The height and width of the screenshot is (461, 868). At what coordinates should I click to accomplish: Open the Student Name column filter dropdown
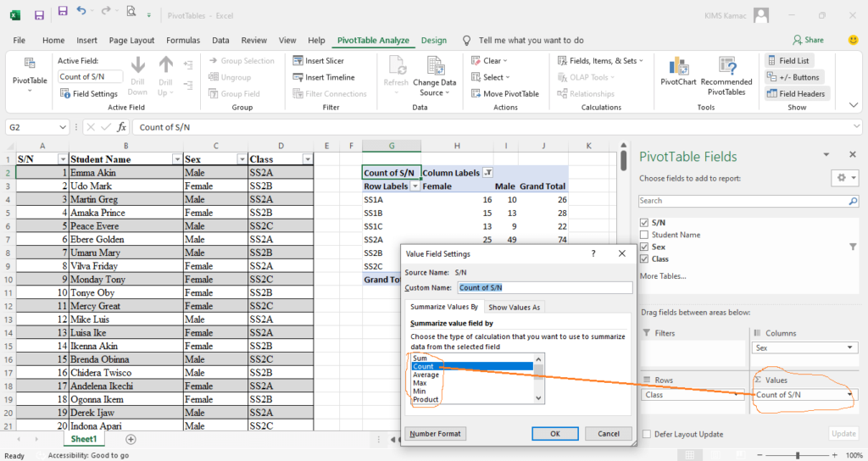click(177, 159)
